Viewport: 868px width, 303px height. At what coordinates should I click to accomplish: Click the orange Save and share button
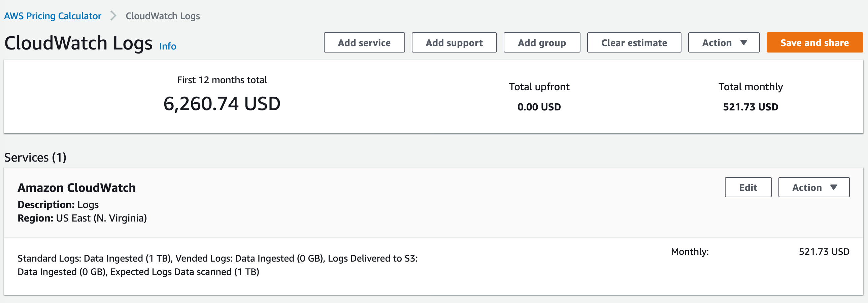point(815,42)
